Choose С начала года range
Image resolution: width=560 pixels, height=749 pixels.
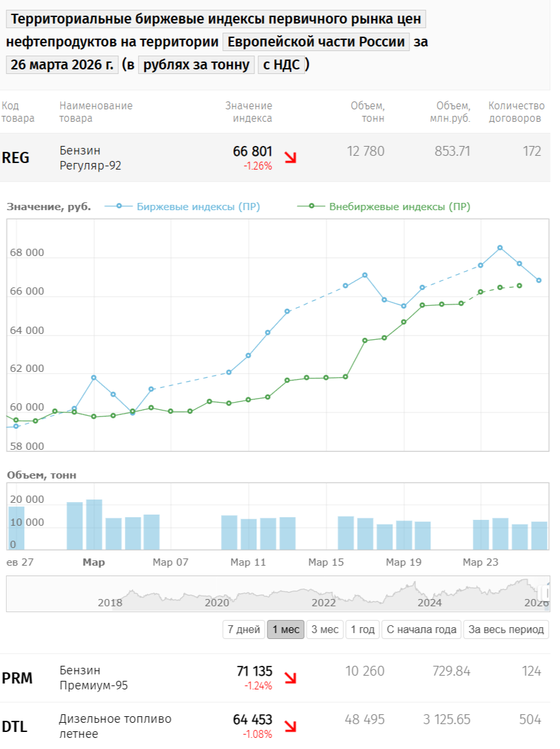[421, 630]
